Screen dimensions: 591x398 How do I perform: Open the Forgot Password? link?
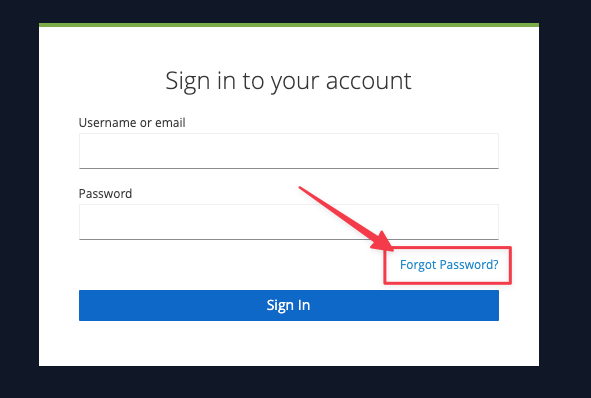coord(449,265)
